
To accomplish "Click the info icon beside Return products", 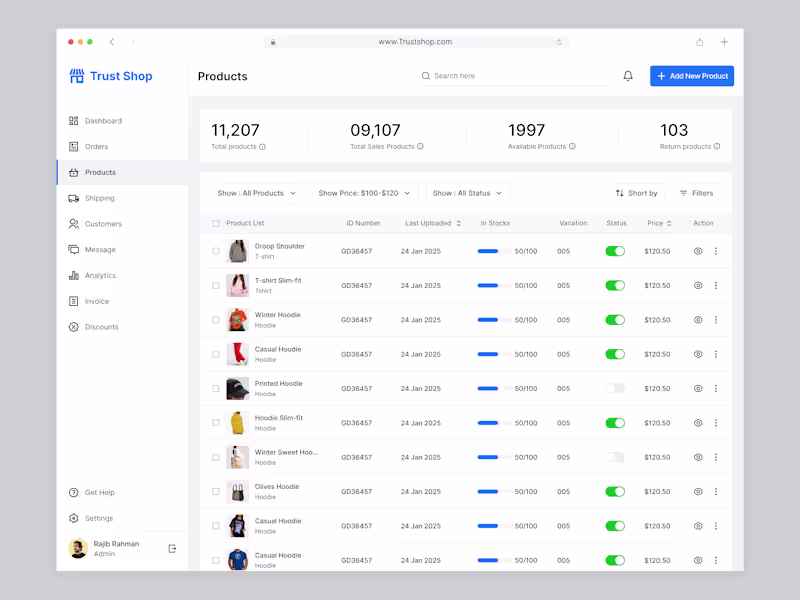I will [717, 146].
